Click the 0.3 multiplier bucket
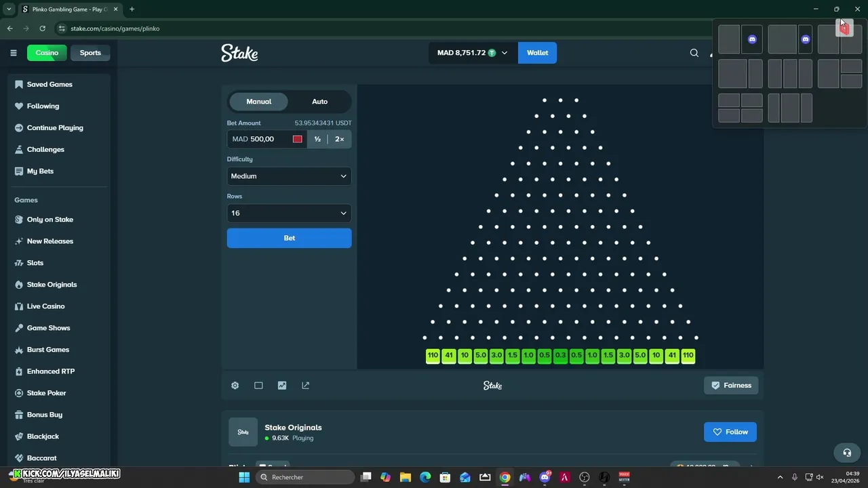 click(x=560, y=355)
